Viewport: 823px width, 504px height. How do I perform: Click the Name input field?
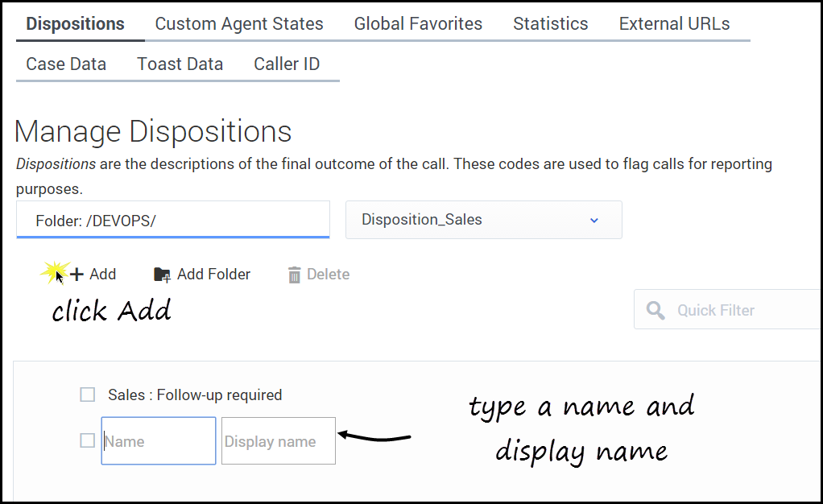[159, 440]
